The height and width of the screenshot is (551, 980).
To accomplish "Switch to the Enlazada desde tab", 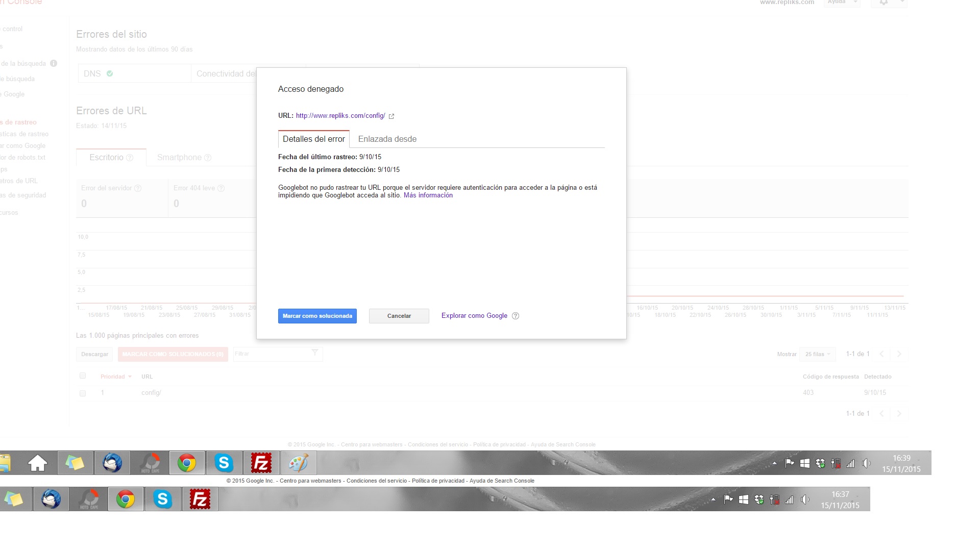I will coord(387,139).
